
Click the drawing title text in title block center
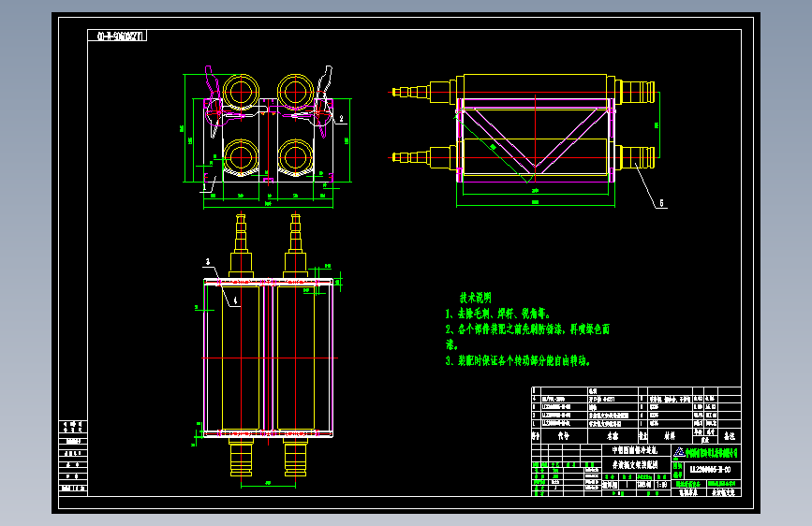pos(635,465)
